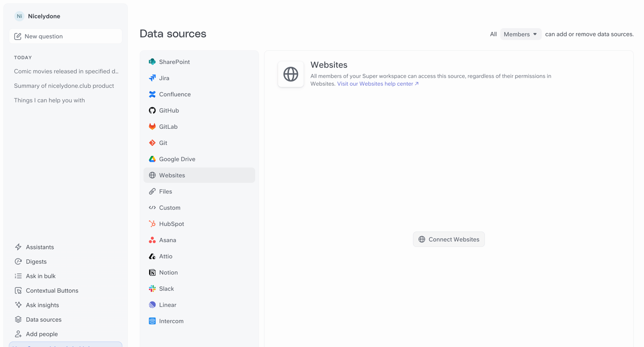Open the Assistants menu item
This screenshot has height=347, width=644.
tap(66, 247)
